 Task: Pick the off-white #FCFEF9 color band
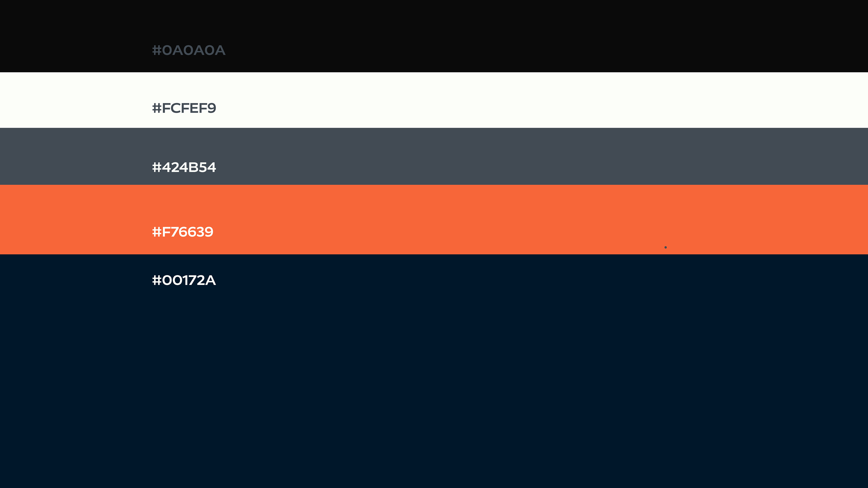pos(434,100)
